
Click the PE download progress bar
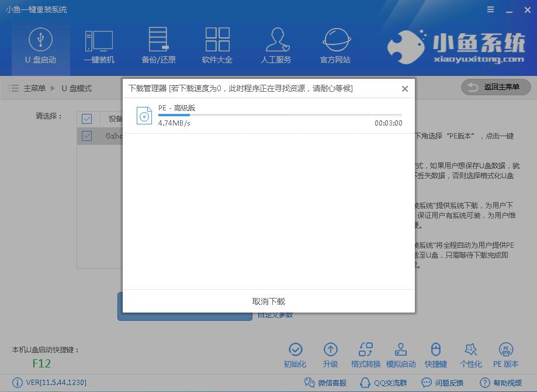pos(280,116)
